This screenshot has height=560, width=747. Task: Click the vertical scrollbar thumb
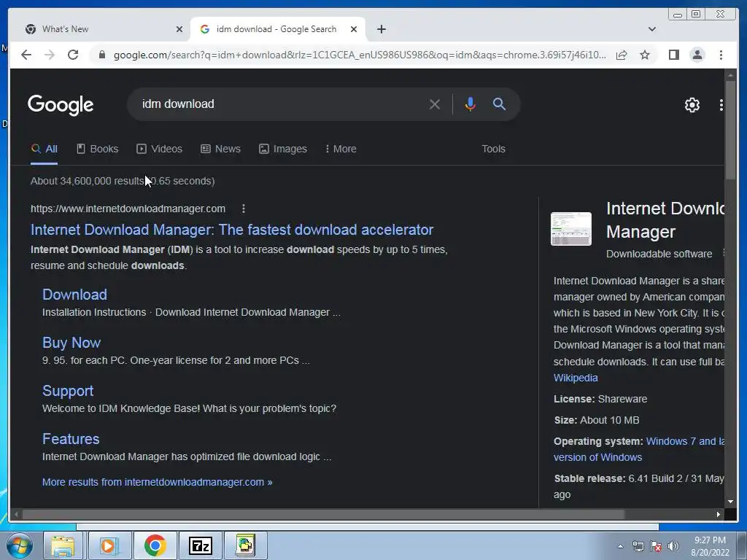(730, 130)
